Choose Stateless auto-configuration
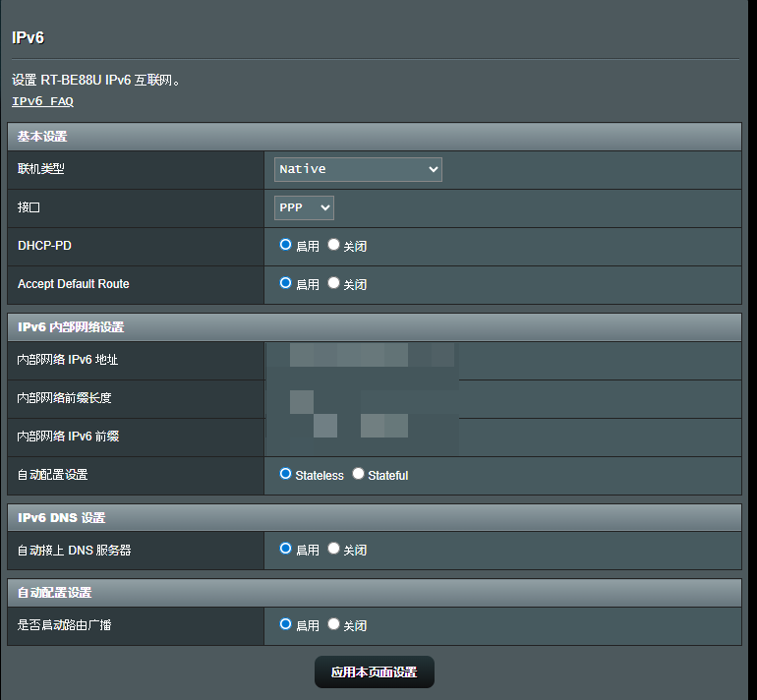This screenshot has width=757, height=700. click(x=286, y=474)
